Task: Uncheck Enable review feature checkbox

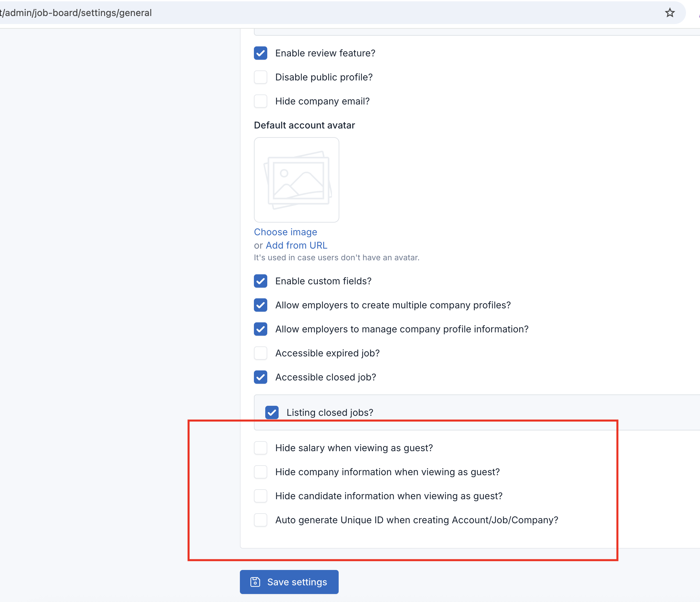Action: point(261,53)
